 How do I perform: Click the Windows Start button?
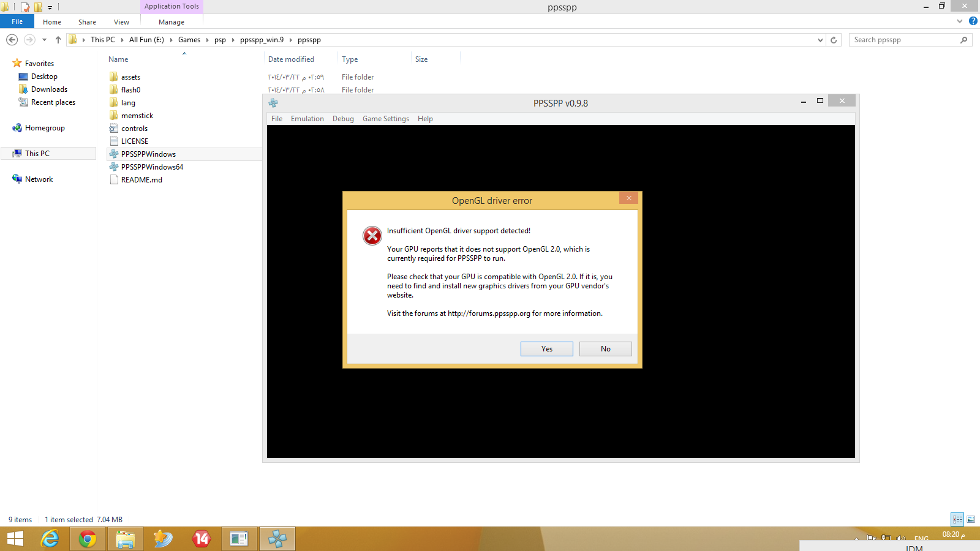click(15, 539)
